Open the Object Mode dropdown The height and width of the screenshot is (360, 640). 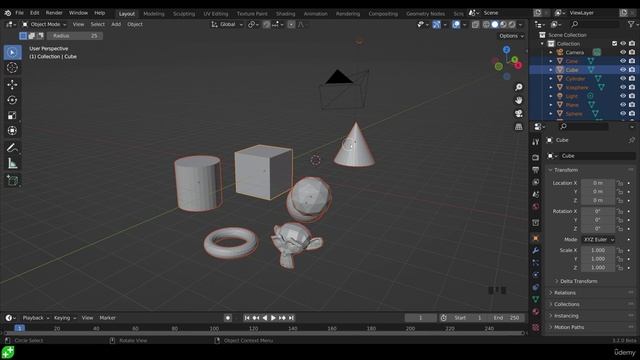point(44,24)
